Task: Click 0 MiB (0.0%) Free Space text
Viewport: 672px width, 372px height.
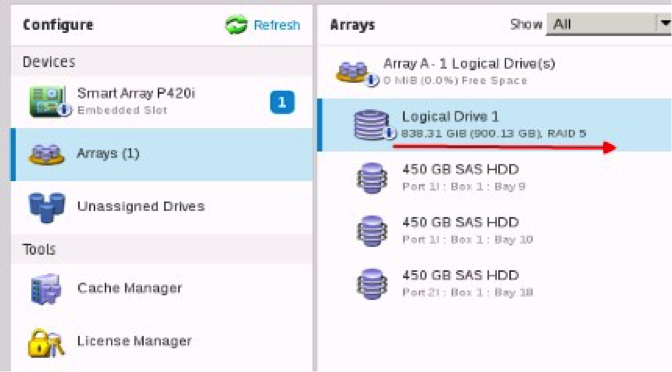Action: tap(455, 81)
